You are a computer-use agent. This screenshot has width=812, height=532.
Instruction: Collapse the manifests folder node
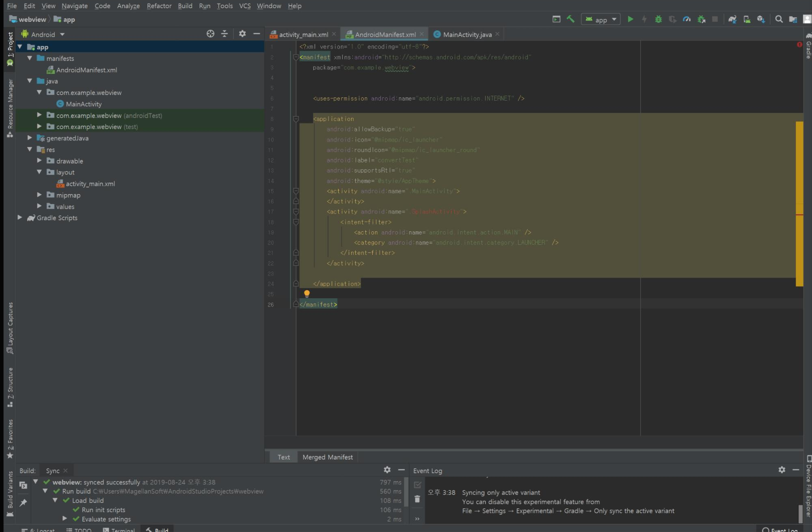point(30,58)
